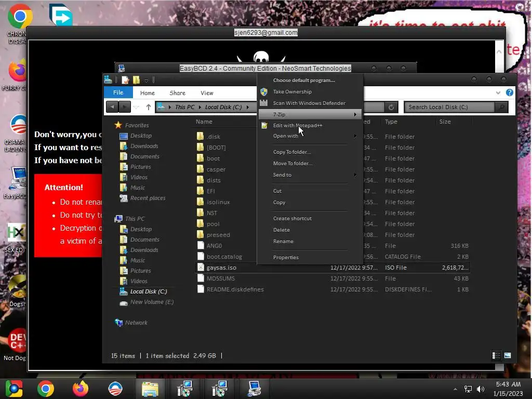Open Chrome from the taskbar
The height and width of the screenshot is (399, 532).
point(46,389)
